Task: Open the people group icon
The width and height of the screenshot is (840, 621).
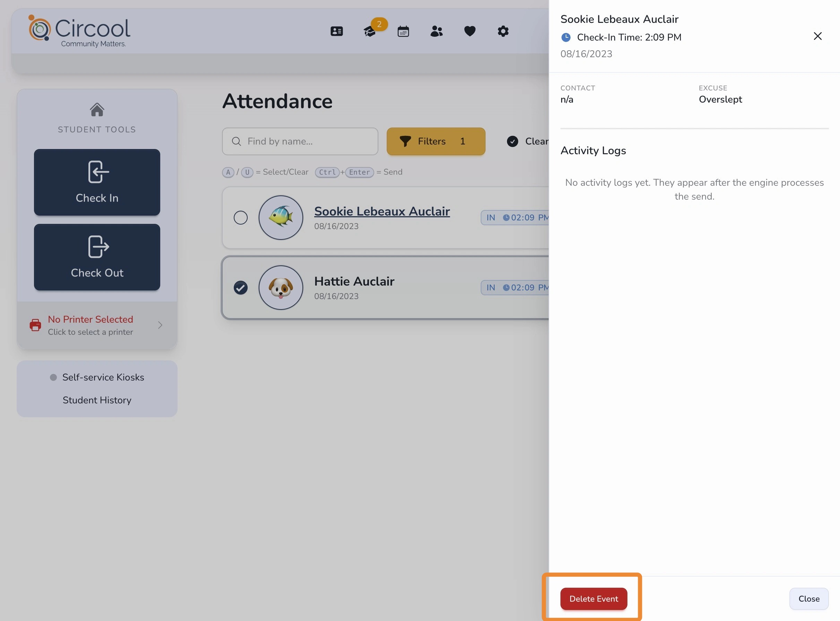Action: tap(436, 31)
